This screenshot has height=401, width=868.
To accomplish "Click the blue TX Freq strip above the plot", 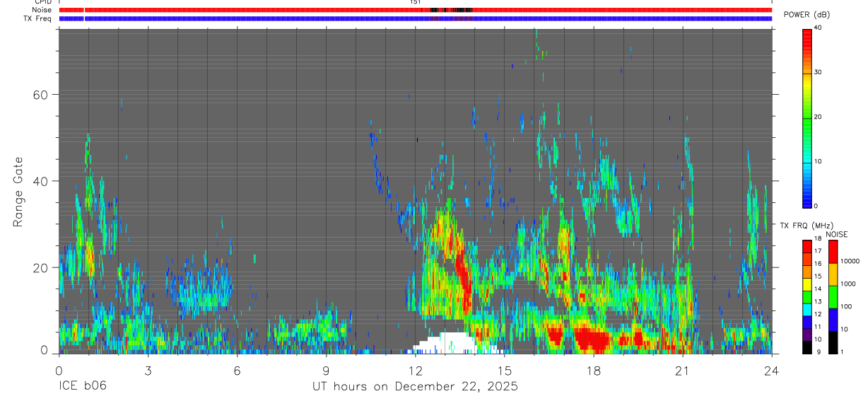I will [416, 18].
